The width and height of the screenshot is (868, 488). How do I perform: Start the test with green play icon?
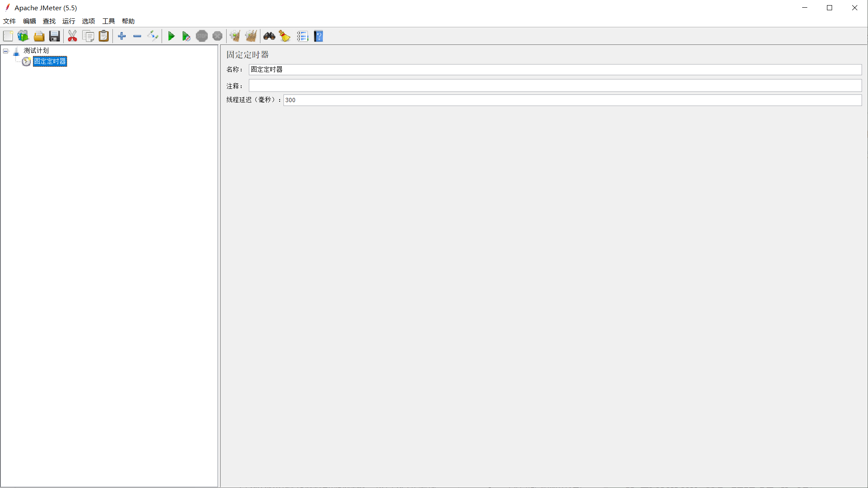(171, 36)
